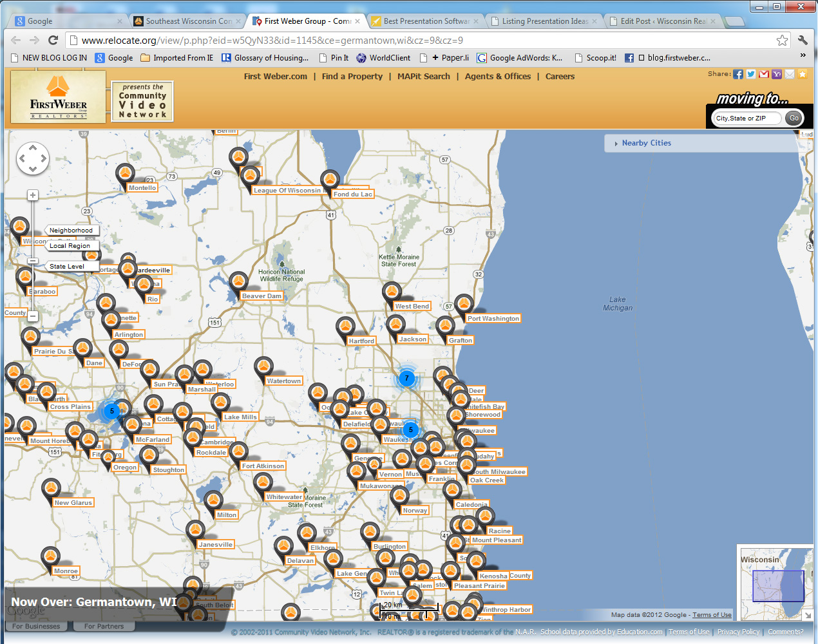Open the Agents & Offices link
This screenshot has width=818, height=644.
click(x=498, y=76)
